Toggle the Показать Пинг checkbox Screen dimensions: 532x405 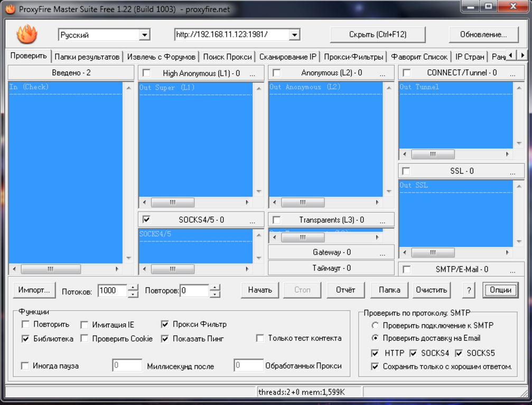click(165, 339)
